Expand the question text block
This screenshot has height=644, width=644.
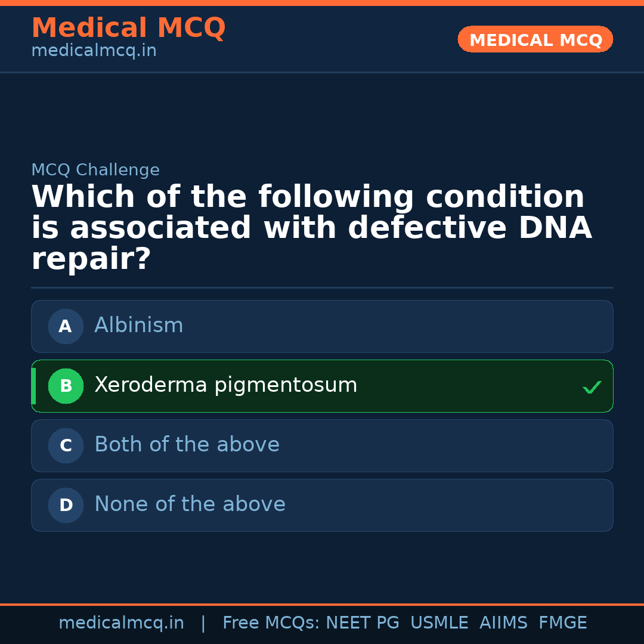pos(312,227)
